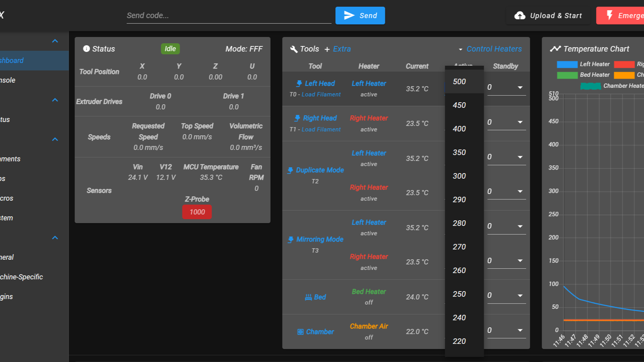The image size is (644, 362).
Task: Select 290 from temperature list
Action: click(x=464, y=199)
